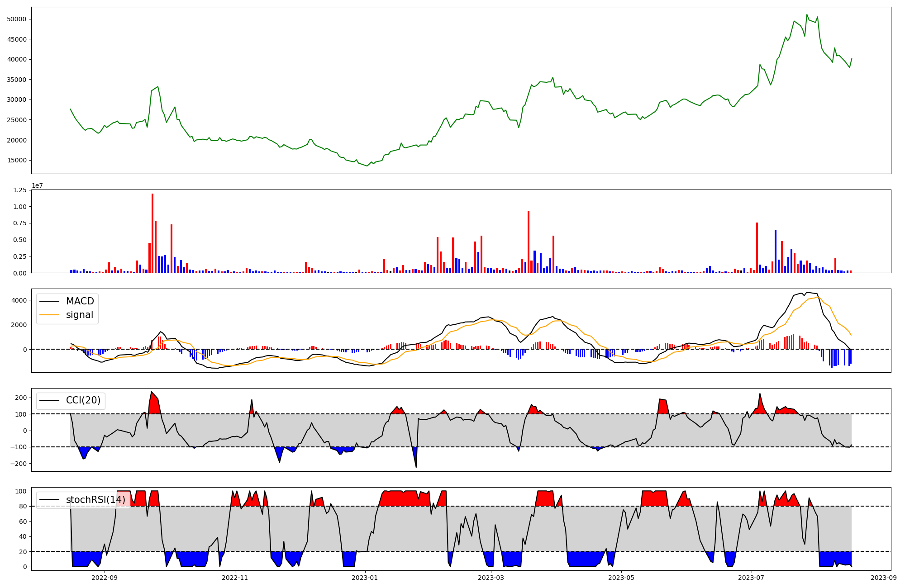Screen dimensions: 905x588
Task: Click the black MACD line swatch in legend
Action: tap(49, 301)
